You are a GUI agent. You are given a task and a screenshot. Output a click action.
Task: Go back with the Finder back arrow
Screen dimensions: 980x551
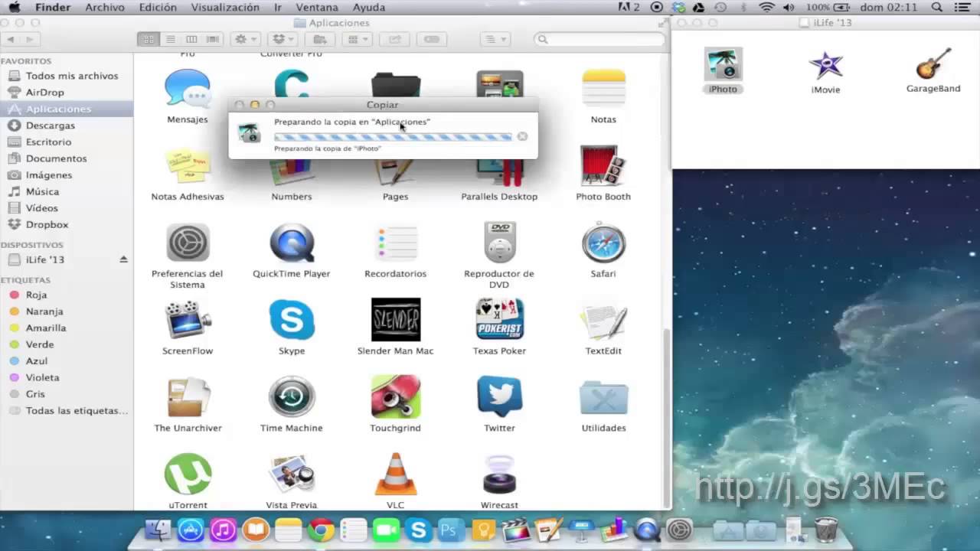9,39
